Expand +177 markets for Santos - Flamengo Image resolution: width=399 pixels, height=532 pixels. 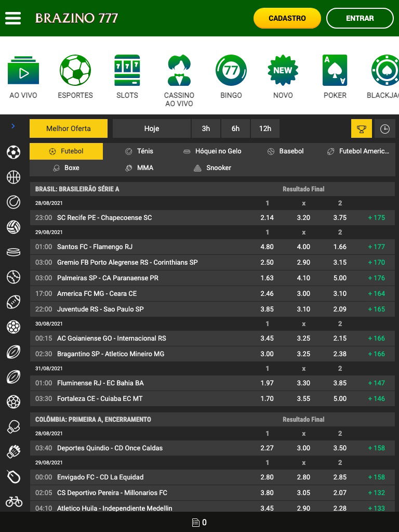click(x=376, y=246)
